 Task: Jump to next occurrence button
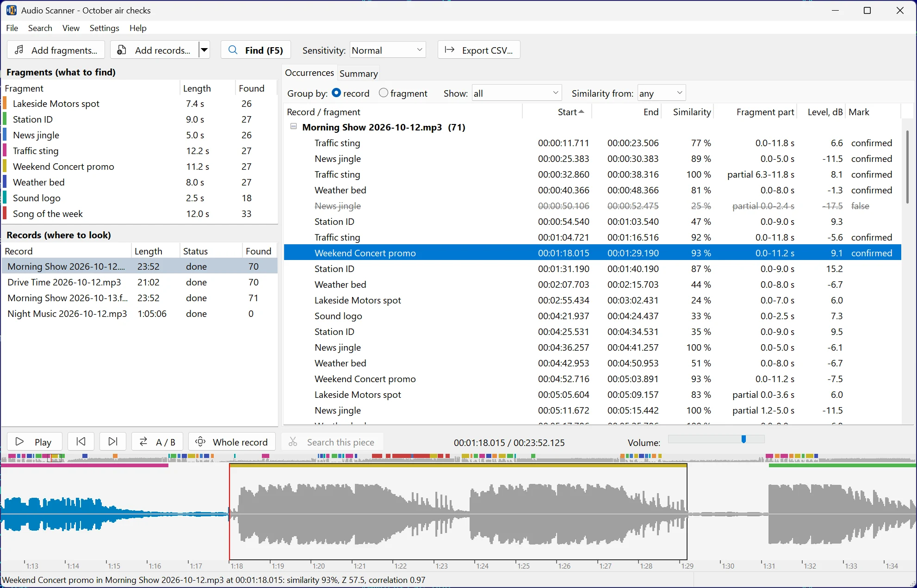pos(113,441)
